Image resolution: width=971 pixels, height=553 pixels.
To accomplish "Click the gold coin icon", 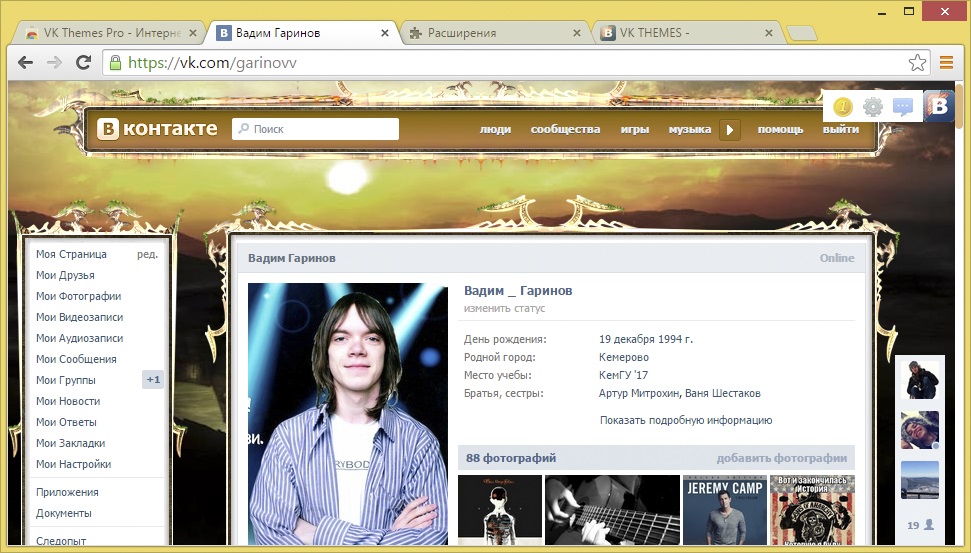I will click(842, 107).
